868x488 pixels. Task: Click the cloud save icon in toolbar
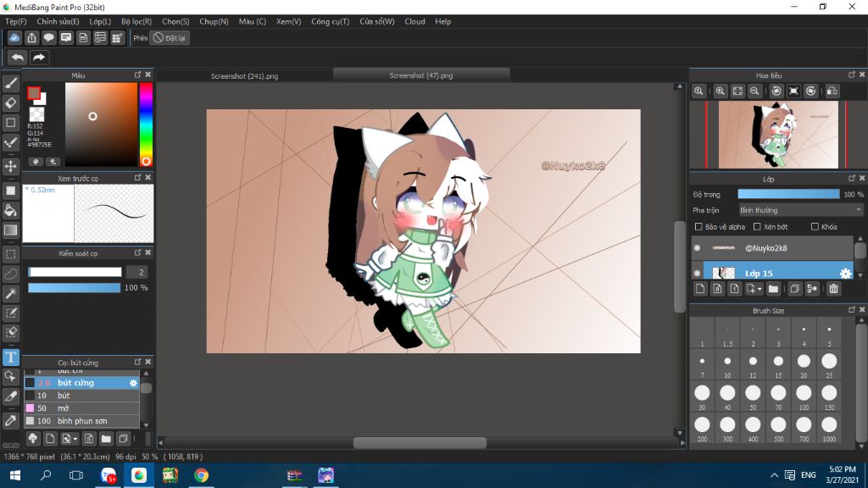click(x=14, y=37)
